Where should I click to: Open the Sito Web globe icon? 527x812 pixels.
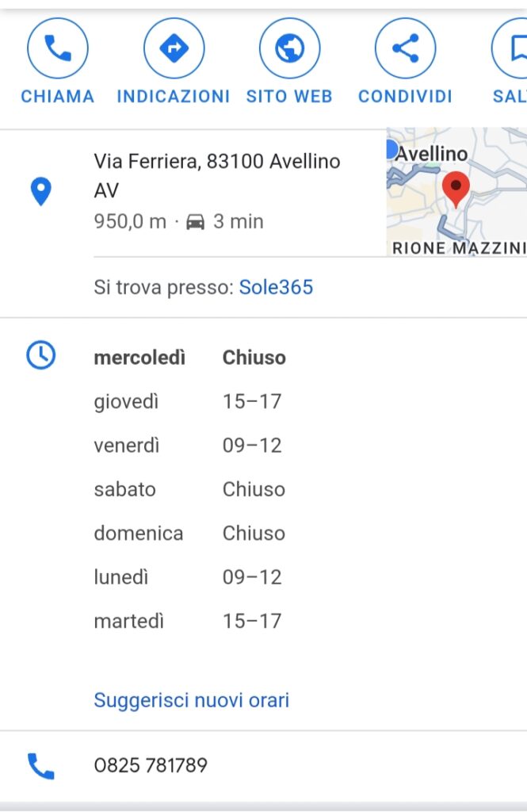pos(289,48)
